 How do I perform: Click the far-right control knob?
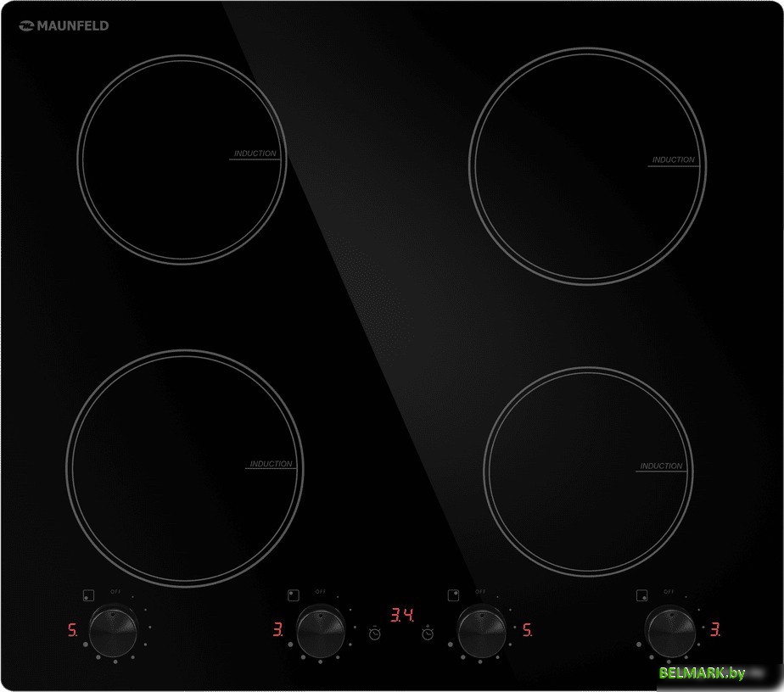(x=669, y=631)
